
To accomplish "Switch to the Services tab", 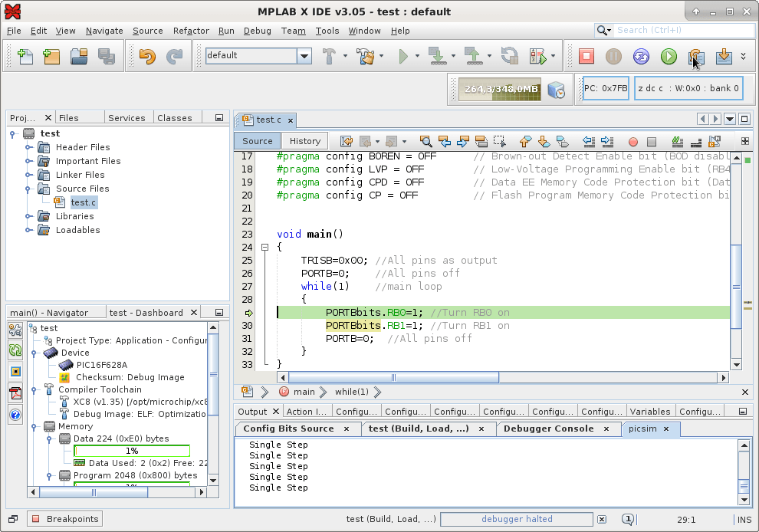I will 127,118.
